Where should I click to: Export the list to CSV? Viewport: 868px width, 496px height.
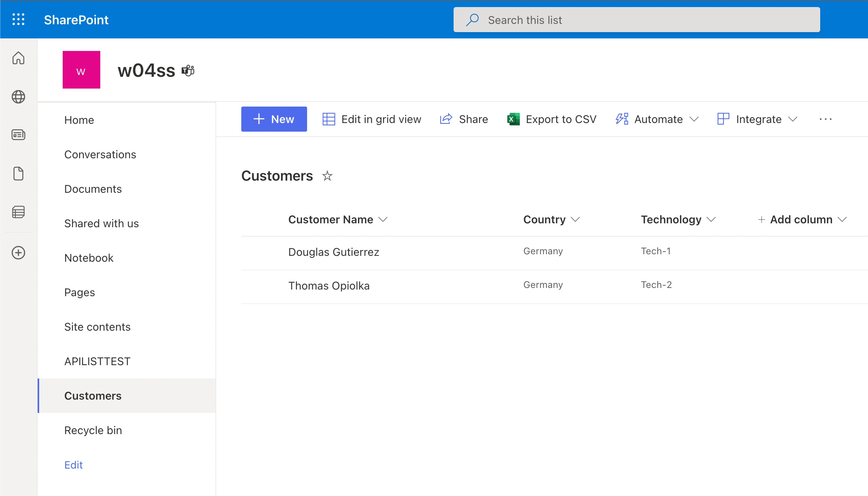[x=552, y=119]
